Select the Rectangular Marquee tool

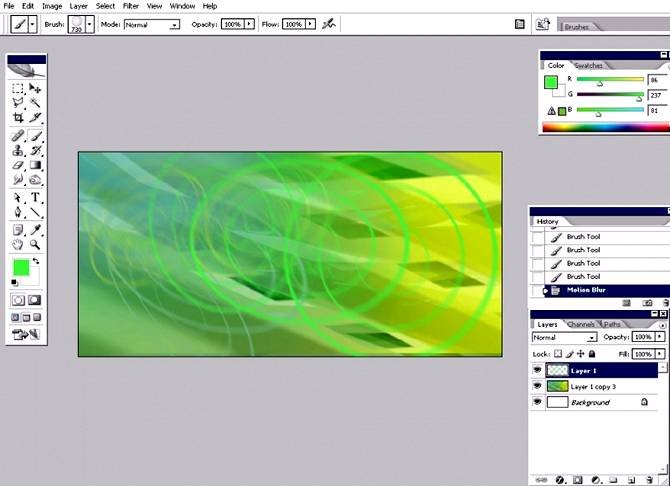tap(18, 89)
